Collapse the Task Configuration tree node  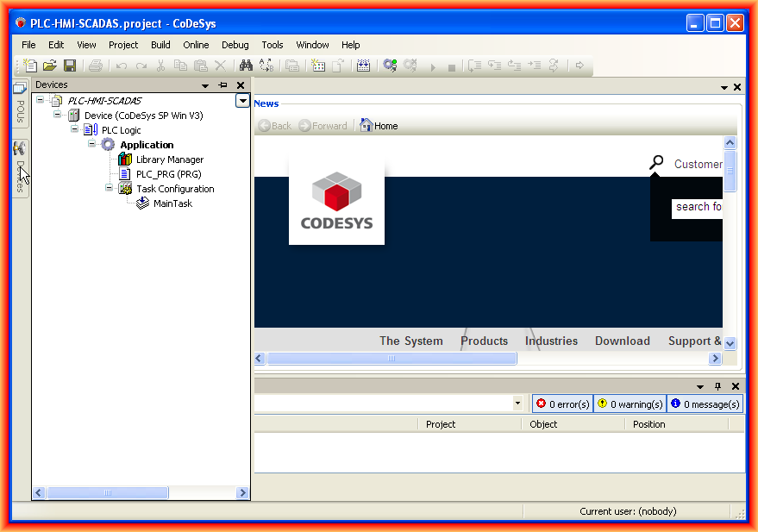110,188
